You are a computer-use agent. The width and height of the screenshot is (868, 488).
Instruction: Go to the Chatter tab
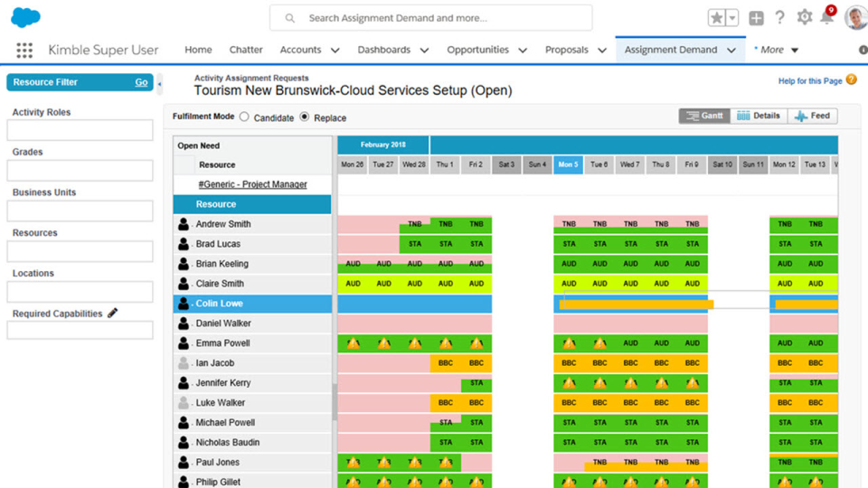246,50
